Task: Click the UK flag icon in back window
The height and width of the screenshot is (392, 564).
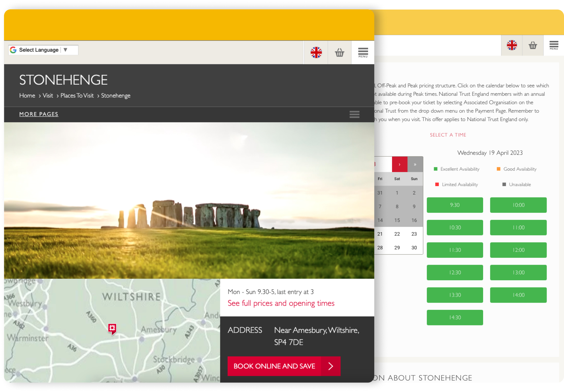Action: pyautogui.click(x=512, y=45)
